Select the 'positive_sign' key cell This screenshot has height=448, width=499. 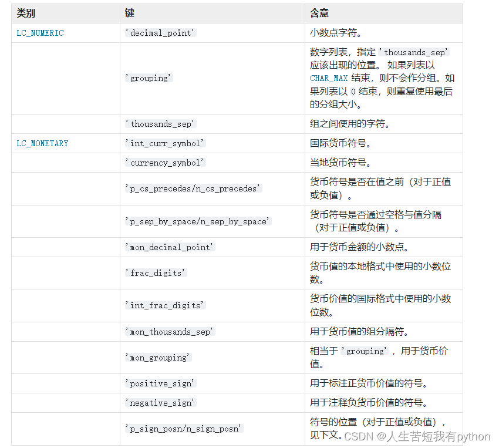(160, 383)
